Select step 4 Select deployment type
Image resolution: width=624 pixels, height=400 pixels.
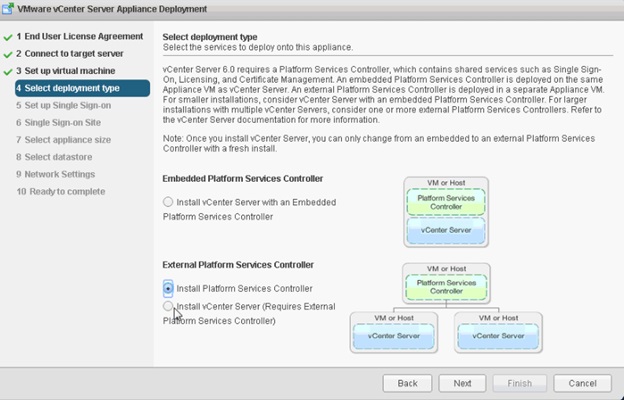coord(82,88)
